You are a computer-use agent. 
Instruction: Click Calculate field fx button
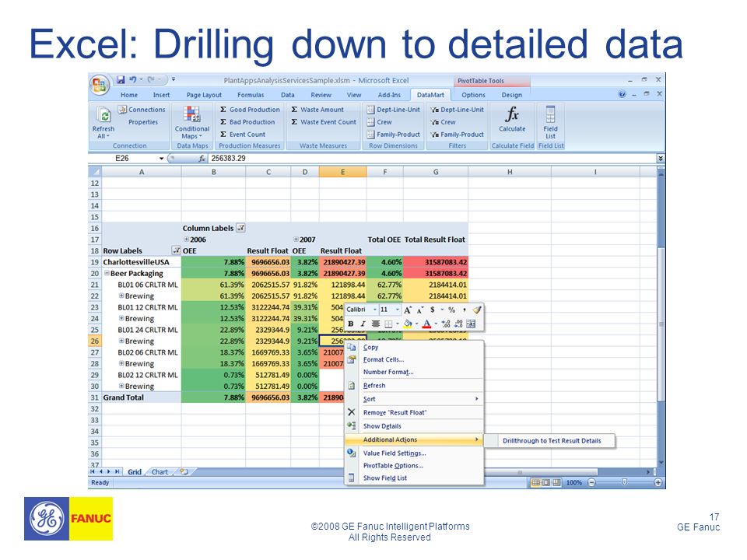coord(512,120)
